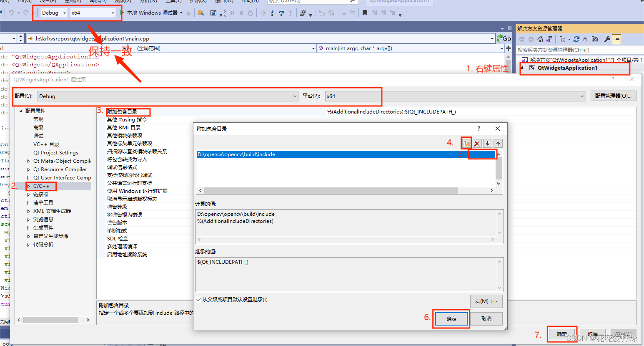Select VC++ 目录 in the tree
Screen dimensions: 644x346
point(46,144)
